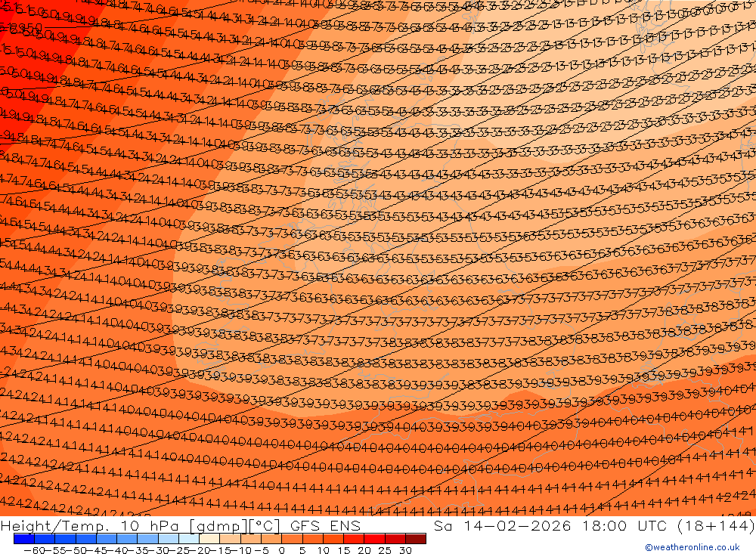Select the 10 to 15 legend swatch
756x554 pixels.
click(x=333, y=539)
